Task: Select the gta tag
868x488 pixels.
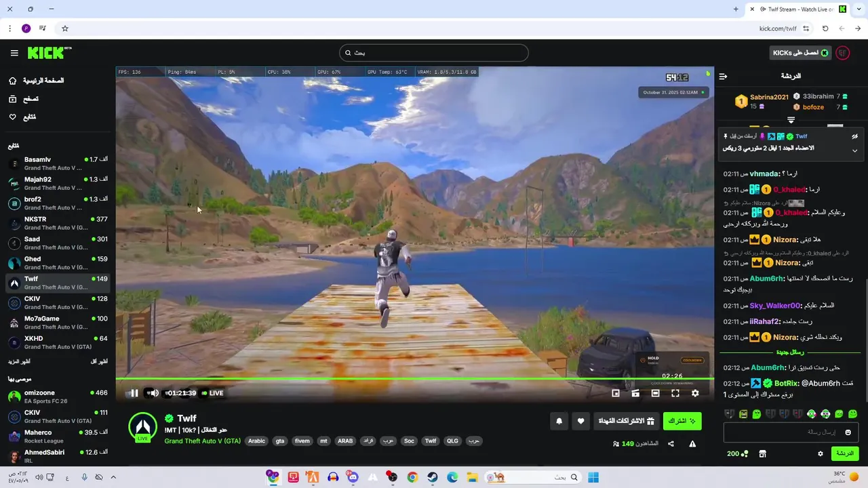Action: coord(280,441)
